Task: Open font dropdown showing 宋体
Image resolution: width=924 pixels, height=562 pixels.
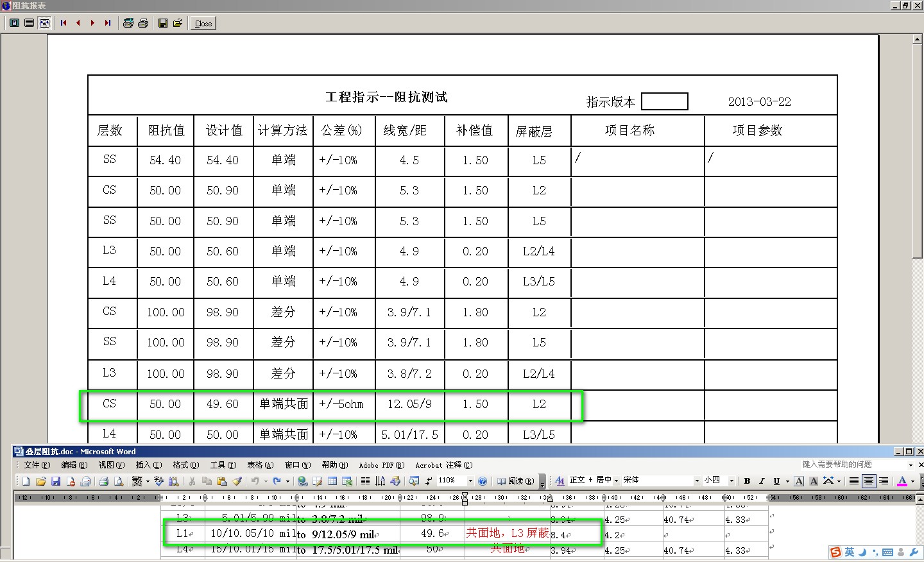Action: click(697, 481)
